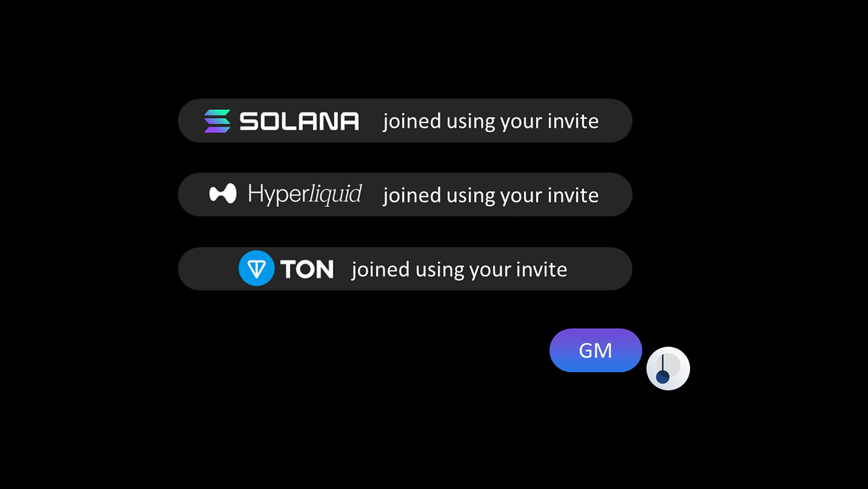Image resolution: width=868 pixels, height=489 pixels.
Task: Select the Hyperliquid wordmark text
Action: 304,194
